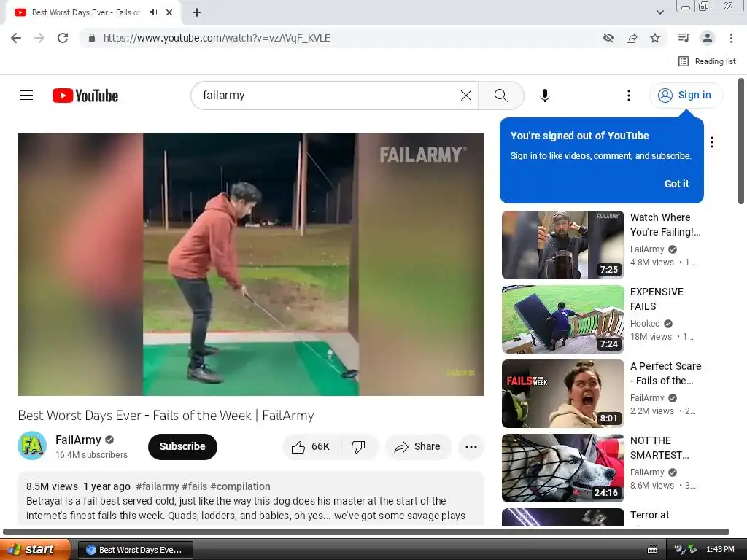This screenshot has width=747, height=560.
Task: Click the video title text
Action: pos(166,415)
